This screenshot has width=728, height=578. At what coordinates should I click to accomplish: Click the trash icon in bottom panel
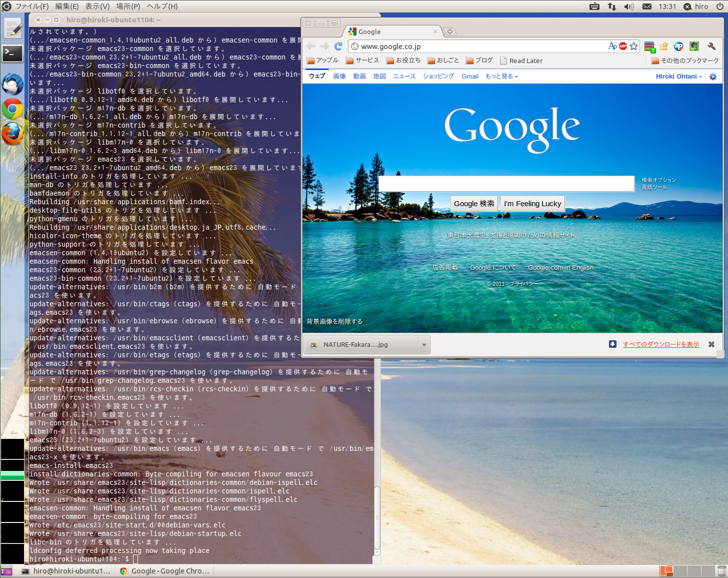721,571
